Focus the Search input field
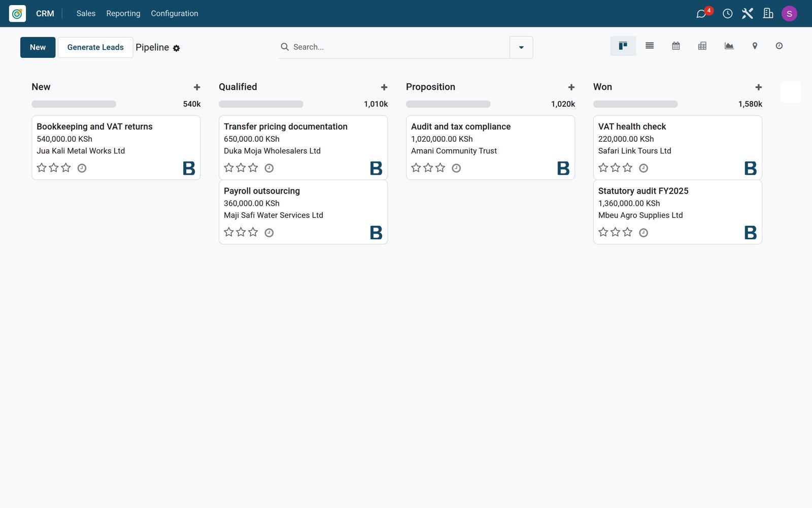The width and height of the screenshot is (812, 508). coord(400,47)
